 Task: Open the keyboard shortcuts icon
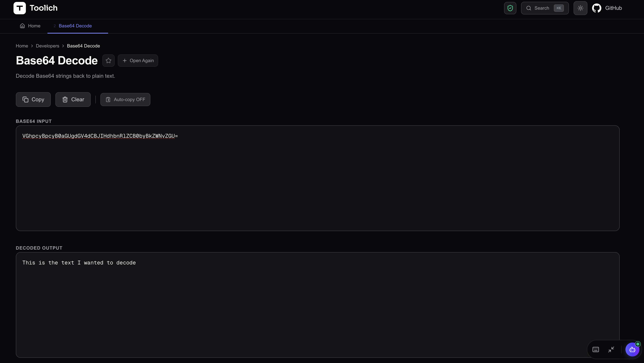[x=596, y=349]
